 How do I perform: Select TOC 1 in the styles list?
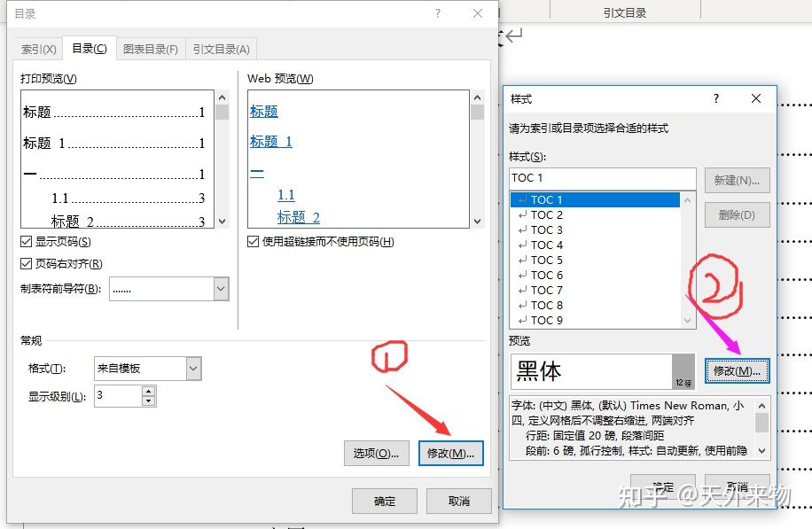(x=595, y=199)
